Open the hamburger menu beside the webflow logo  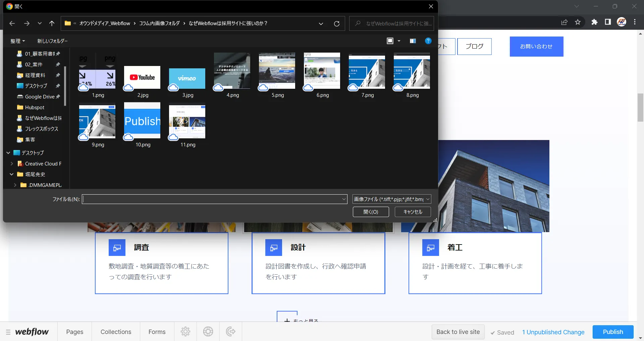click(8, 332)
